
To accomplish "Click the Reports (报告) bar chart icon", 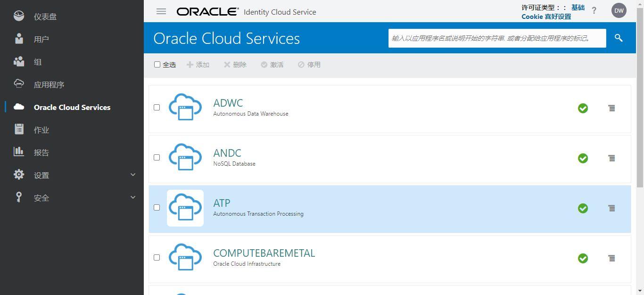I will coord(19,152).
